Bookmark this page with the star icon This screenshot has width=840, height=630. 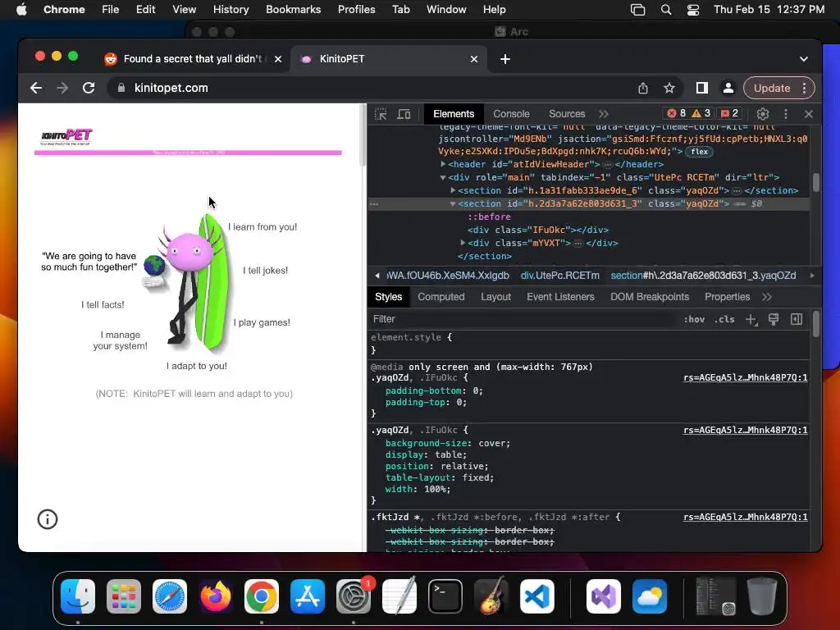point(669,89)
